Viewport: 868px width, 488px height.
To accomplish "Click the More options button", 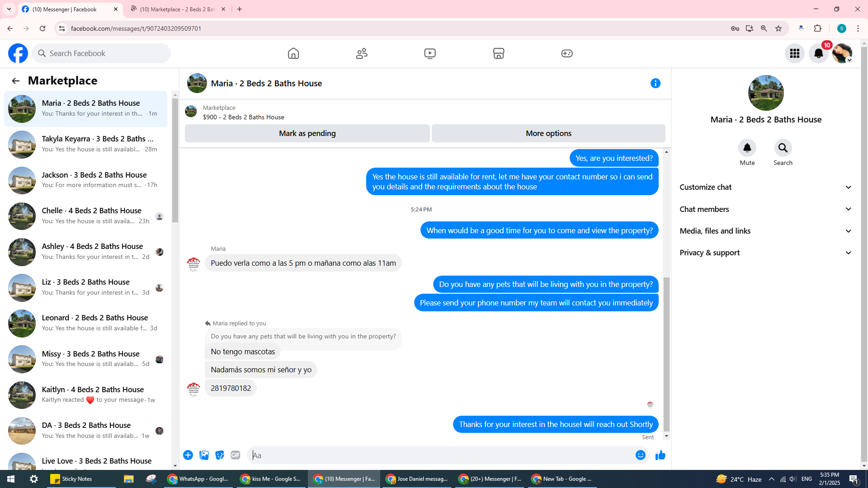I will (x=548, y=133).
